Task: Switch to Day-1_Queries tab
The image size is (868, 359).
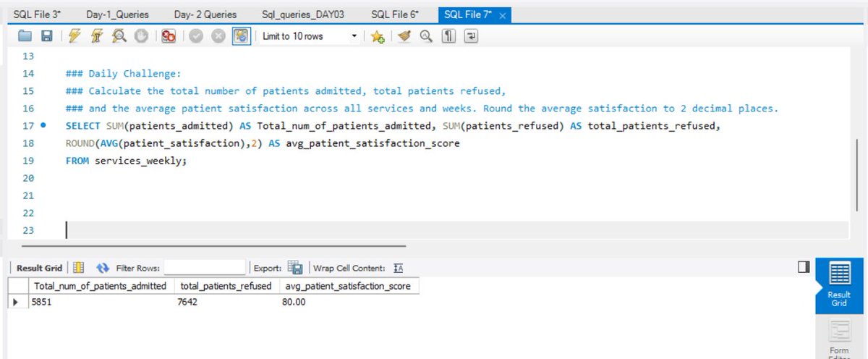Action: pos(118,14)
